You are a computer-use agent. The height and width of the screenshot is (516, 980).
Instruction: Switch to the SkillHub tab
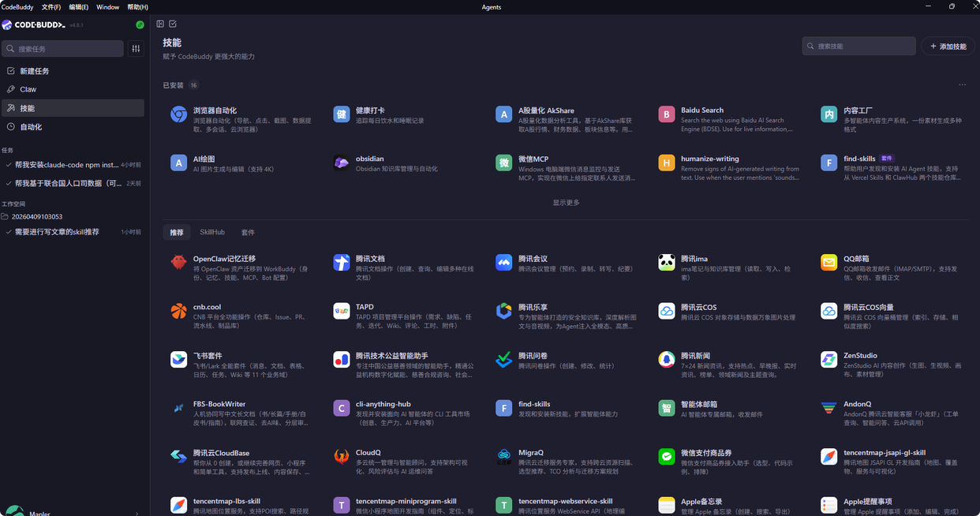[x=212, y=233]
